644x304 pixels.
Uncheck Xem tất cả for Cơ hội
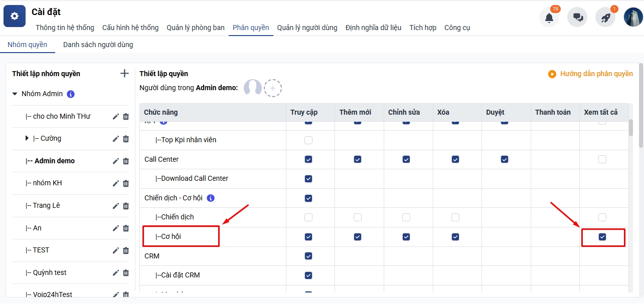[602, 237]
